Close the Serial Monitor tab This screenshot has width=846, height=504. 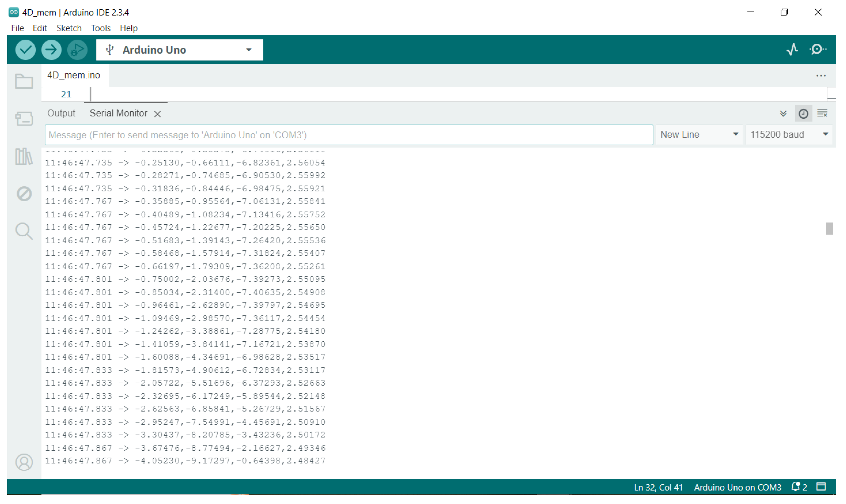point(157,114)
